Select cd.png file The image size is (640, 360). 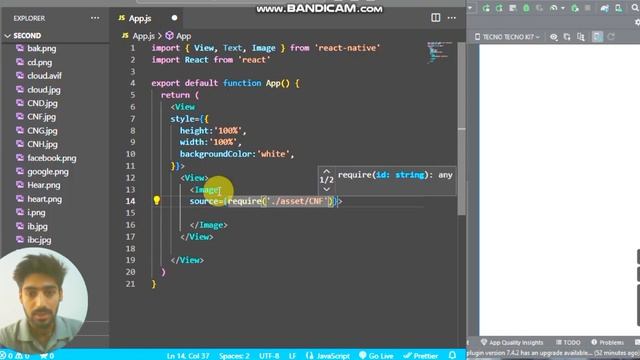click(40, 62)
